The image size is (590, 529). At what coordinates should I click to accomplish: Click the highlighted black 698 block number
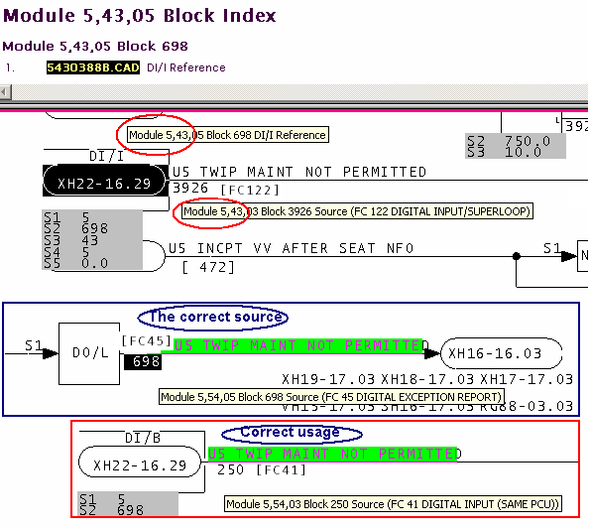point(143,362)
